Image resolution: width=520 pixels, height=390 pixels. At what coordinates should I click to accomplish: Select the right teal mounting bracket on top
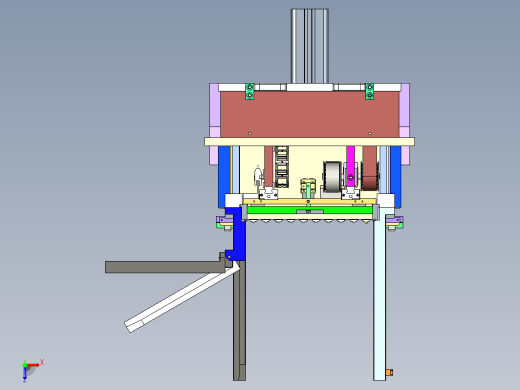pyautogui.click(x=369, y=91)
